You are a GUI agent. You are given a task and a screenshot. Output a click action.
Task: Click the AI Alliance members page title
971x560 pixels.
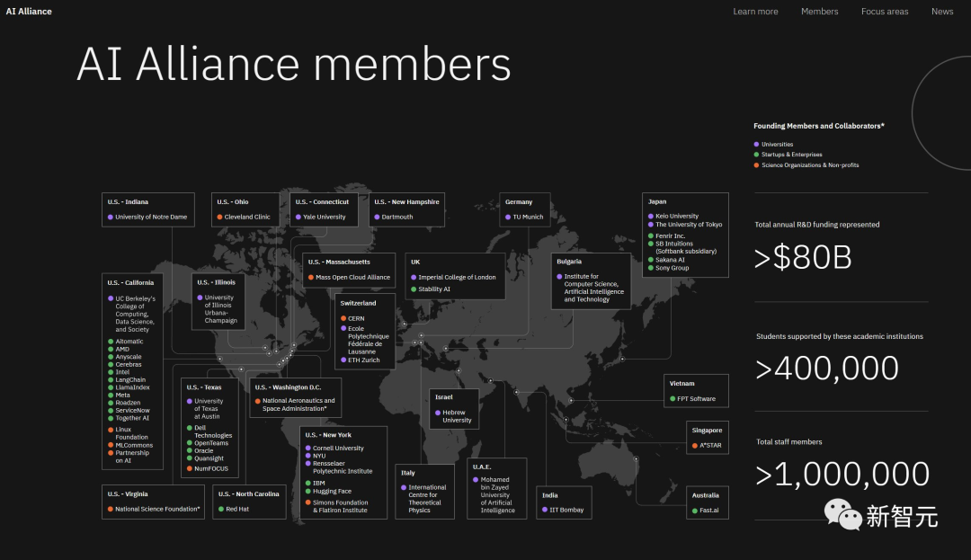pos(294,64)
